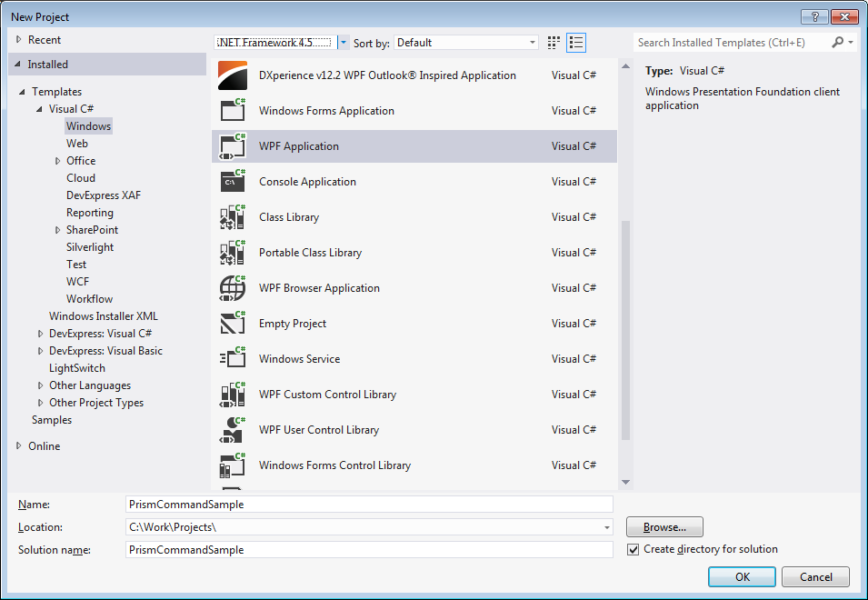Click the Name text field
Screen dimensions: 868x600
(369, 505)
